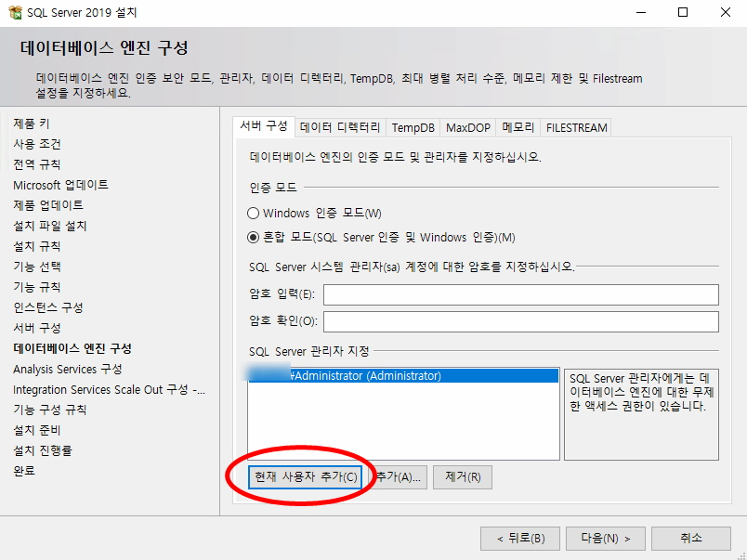Click 데이터베이스 엔진 구성 step in sidebar

point(72,349)
